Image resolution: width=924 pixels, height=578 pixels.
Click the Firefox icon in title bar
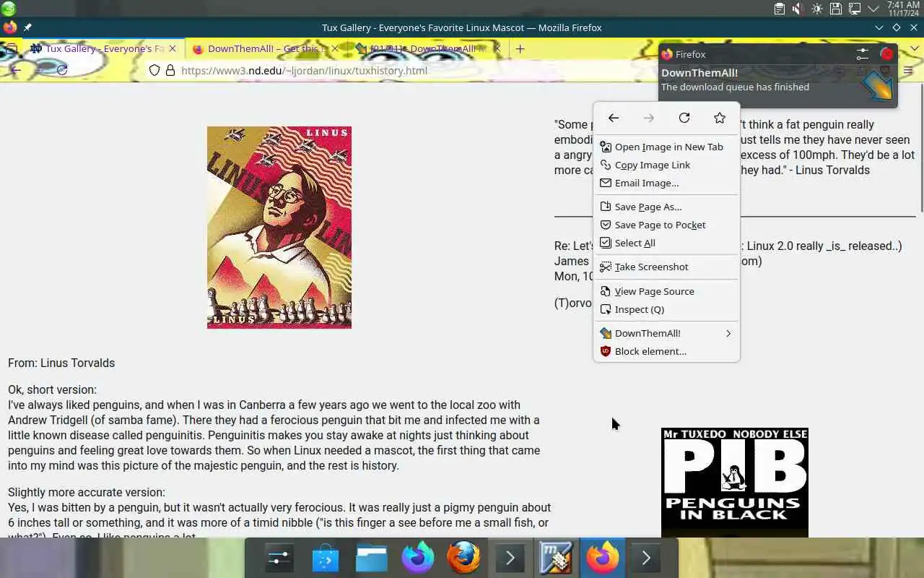point(9,27)
